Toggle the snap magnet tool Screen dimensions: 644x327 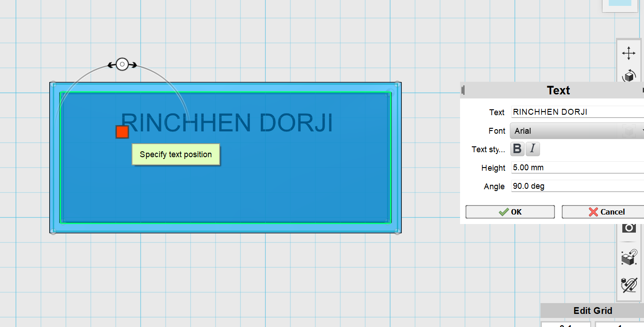pos(629,257)
